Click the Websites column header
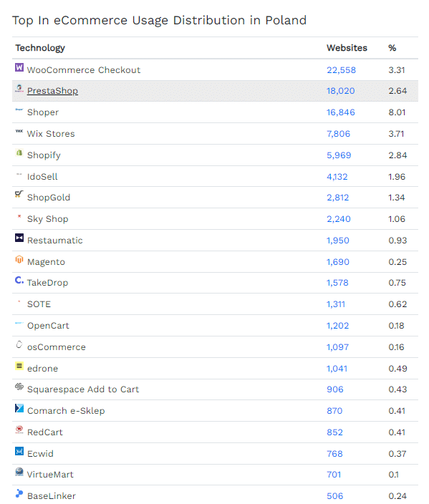 point(347,48)
